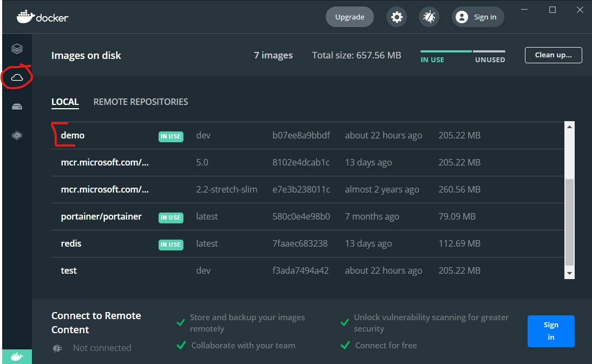The width and height of the screenshot is (592, 364).
Task: Click the scrollbar down arrow
Action: pyautogui.click(x=569, y=274)
